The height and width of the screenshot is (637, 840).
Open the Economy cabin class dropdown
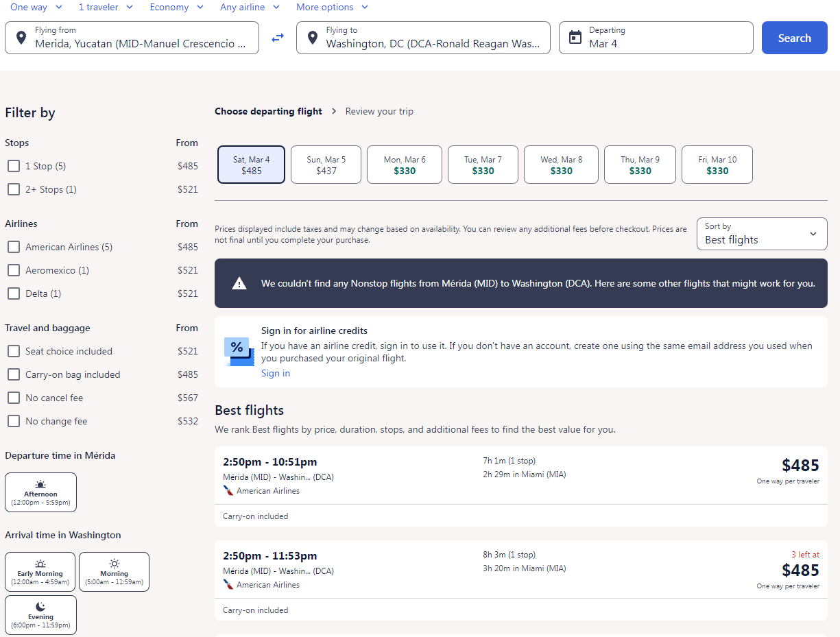pos(177,7)
